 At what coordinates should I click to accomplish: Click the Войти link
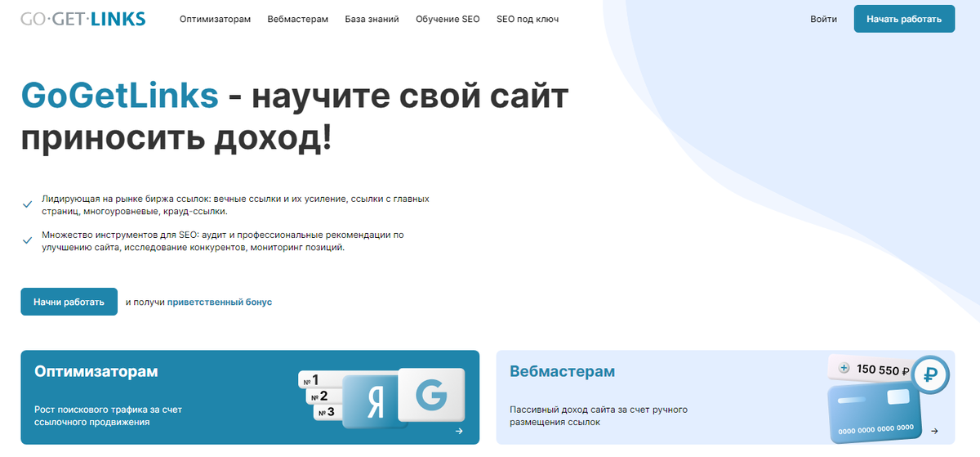pos(824,19)
